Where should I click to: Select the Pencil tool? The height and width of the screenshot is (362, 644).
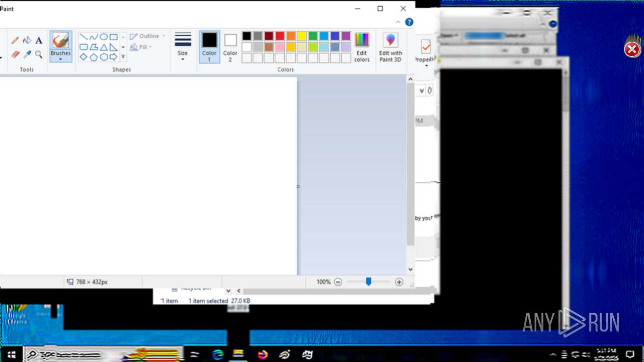pos(15,40)
